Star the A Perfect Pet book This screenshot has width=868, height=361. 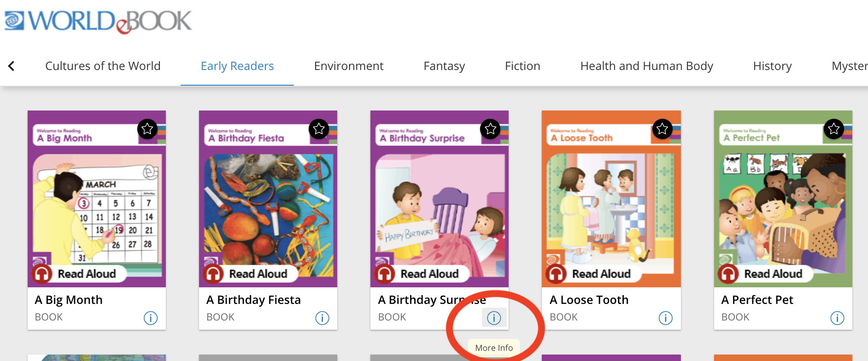[833, 129]
